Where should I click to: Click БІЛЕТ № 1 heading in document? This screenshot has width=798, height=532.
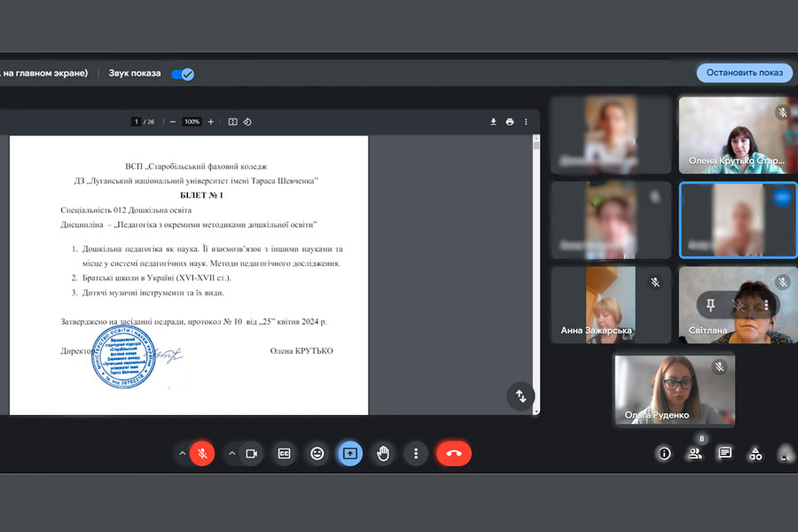(201, 195)
